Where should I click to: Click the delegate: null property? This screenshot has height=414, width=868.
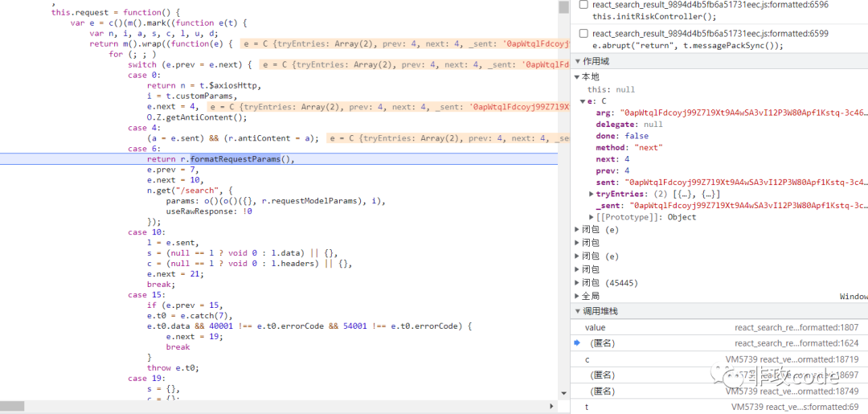tap(628, 125)
